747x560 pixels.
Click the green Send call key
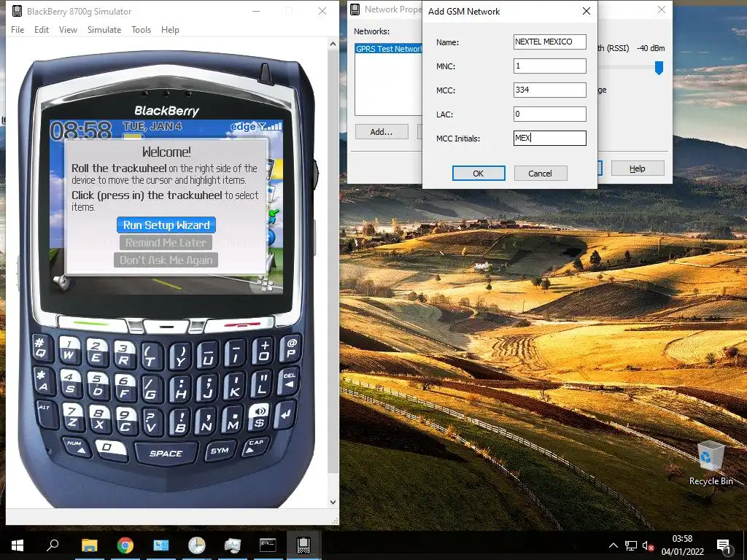tap(92, 325)
